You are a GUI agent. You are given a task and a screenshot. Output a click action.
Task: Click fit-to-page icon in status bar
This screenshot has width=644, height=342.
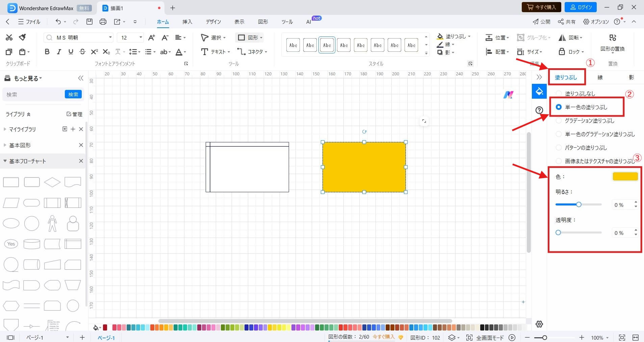coord(622,337)
